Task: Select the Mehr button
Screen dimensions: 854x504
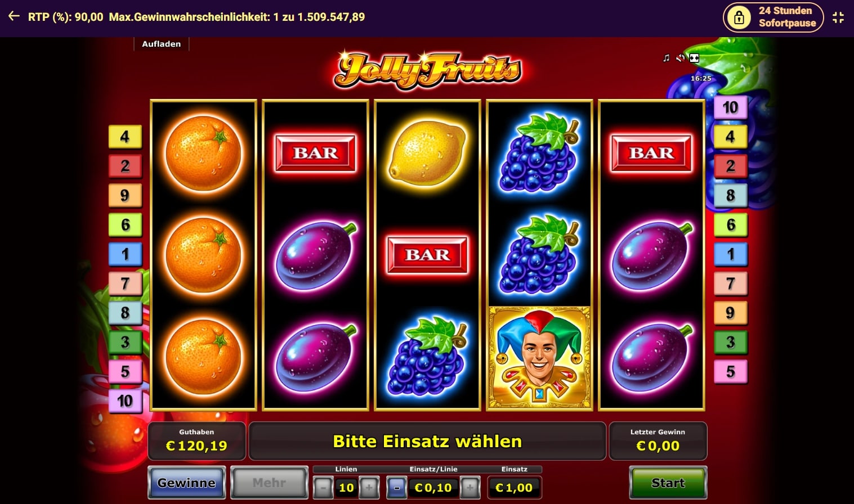Action: tap(269, 483)
